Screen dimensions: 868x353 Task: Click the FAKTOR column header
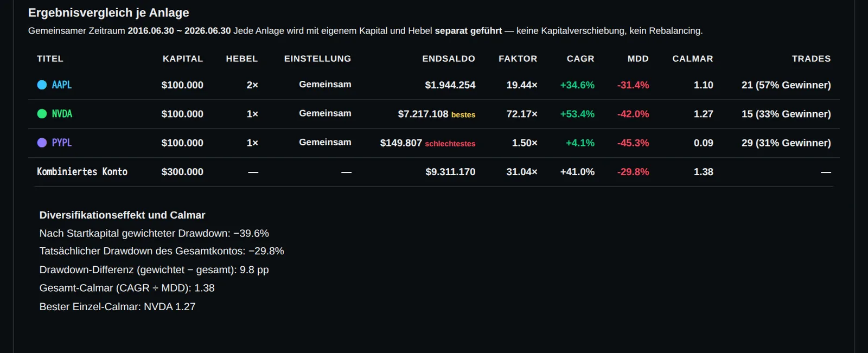[518, 59]
